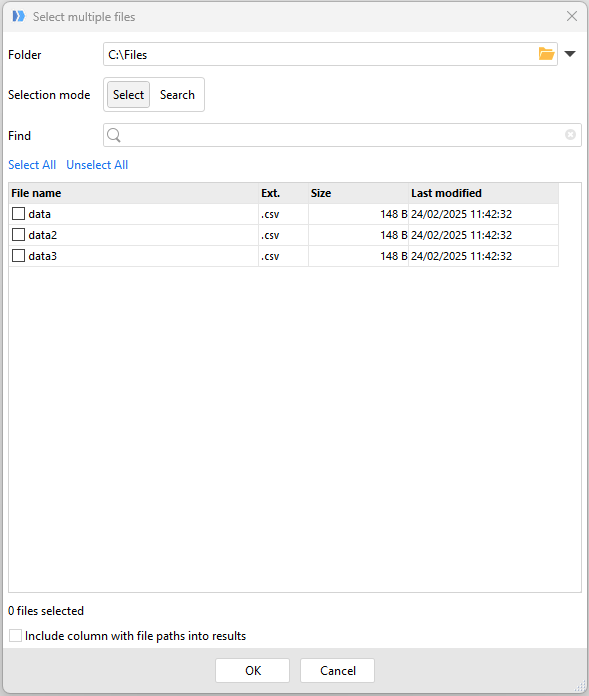Choose the Select selection mode
The width and height of the screenshot is (589, 696).
coord(128,95)
